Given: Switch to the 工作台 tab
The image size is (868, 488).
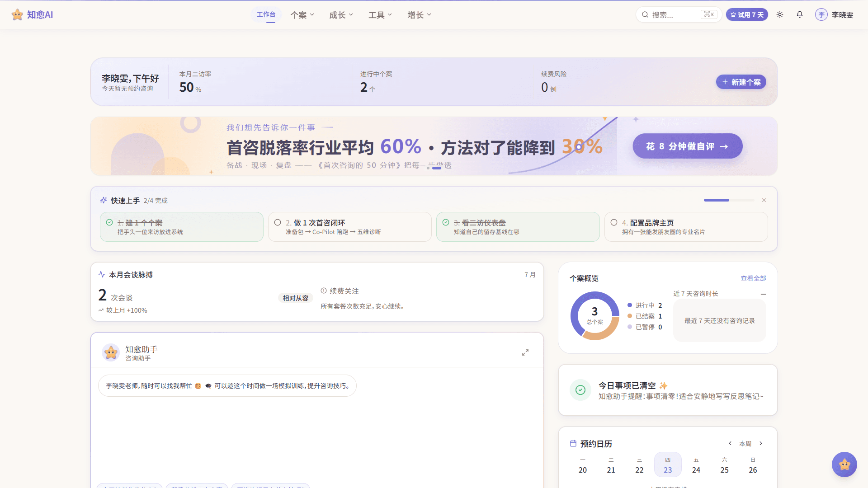Looking at the screenshot, I should click(x=266, y=14).
